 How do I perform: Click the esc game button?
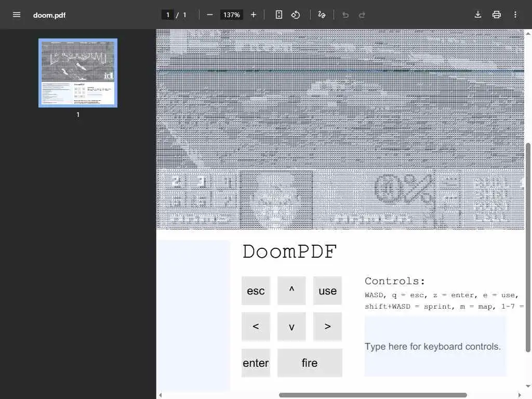click(256, 291)
